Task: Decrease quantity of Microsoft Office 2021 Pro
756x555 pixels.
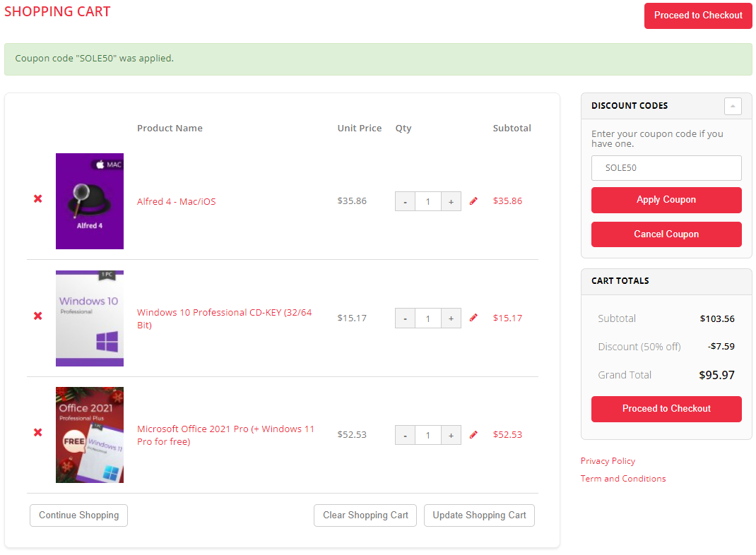Action: pyautogui.click(x=405, y=435)
